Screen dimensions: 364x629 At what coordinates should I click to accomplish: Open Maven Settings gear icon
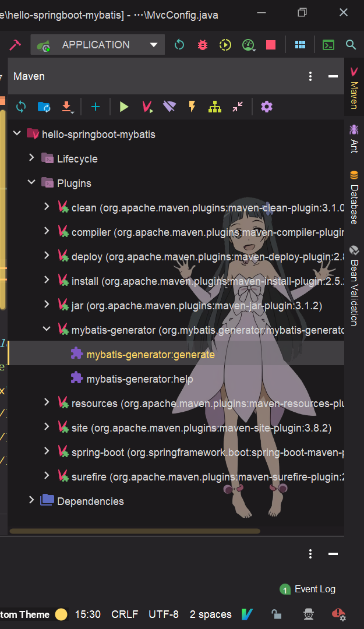(x=267, y=107)
